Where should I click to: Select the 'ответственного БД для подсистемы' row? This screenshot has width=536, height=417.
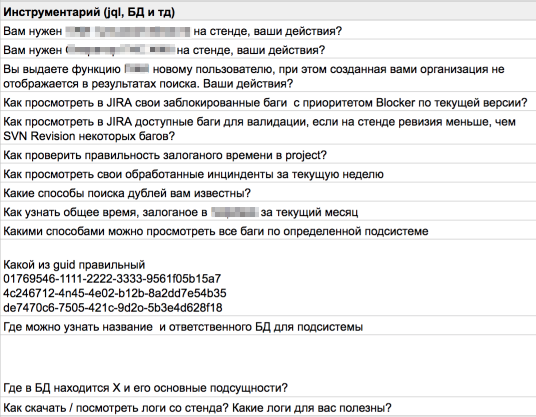pos(268,327)
